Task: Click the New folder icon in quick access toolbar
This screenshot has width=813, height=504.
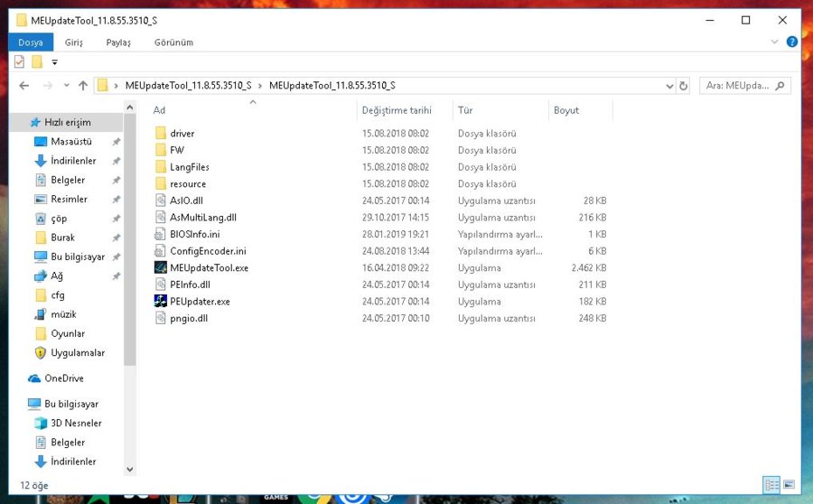Action: coord(37,61)
